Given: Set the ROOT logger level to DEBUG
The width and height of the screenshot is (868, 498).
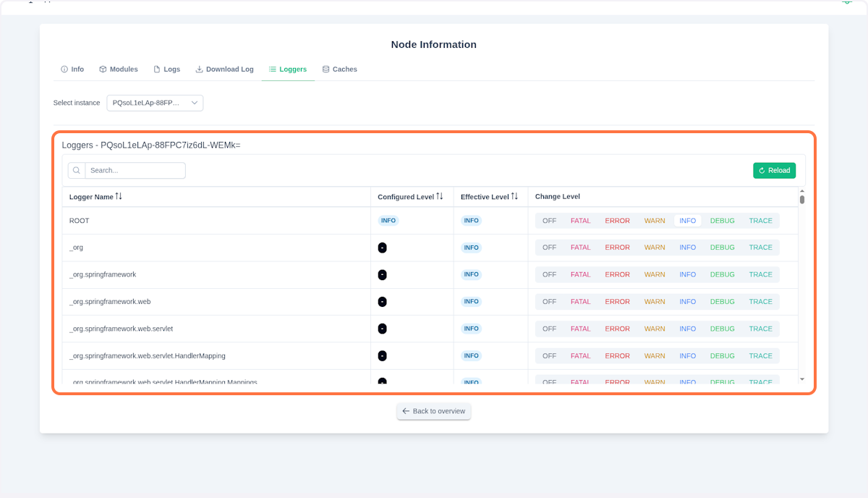Looking at the screenshot, I should pyautogui.click(x=721, y=220).
